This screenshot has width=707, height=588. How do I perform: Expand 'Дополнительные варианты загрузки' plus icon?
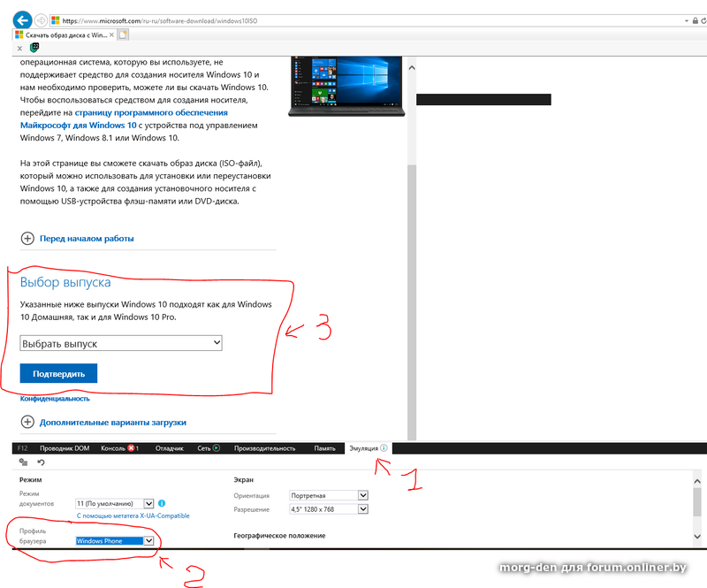(x=27, y=422)
